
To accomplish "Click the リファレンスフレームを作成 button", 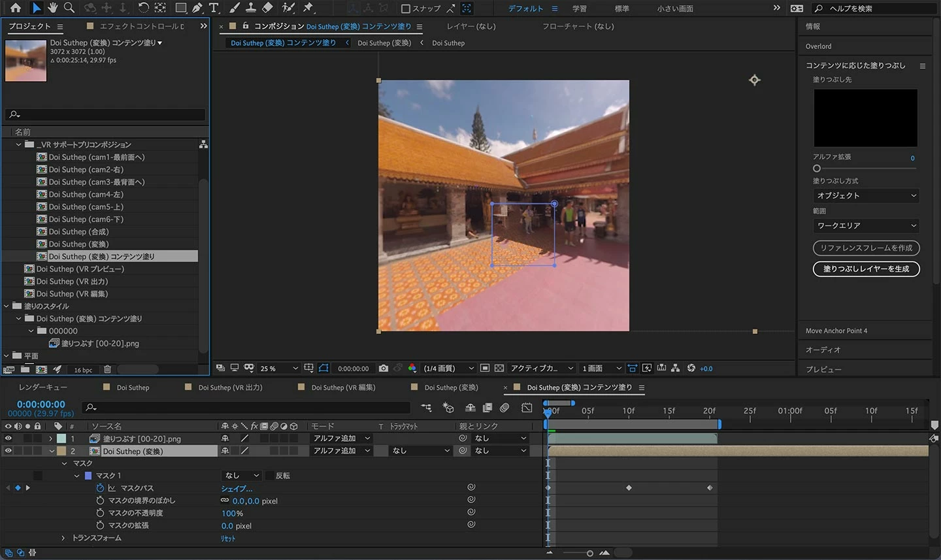I will coord(866,248).
